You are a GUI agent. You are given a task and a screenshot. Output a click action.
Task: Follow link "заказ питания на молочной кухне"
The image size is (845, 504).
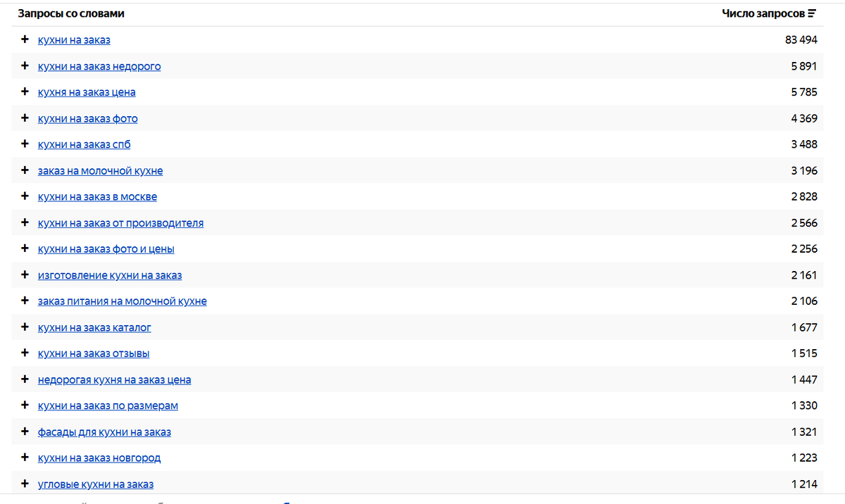tap(123, 301)
